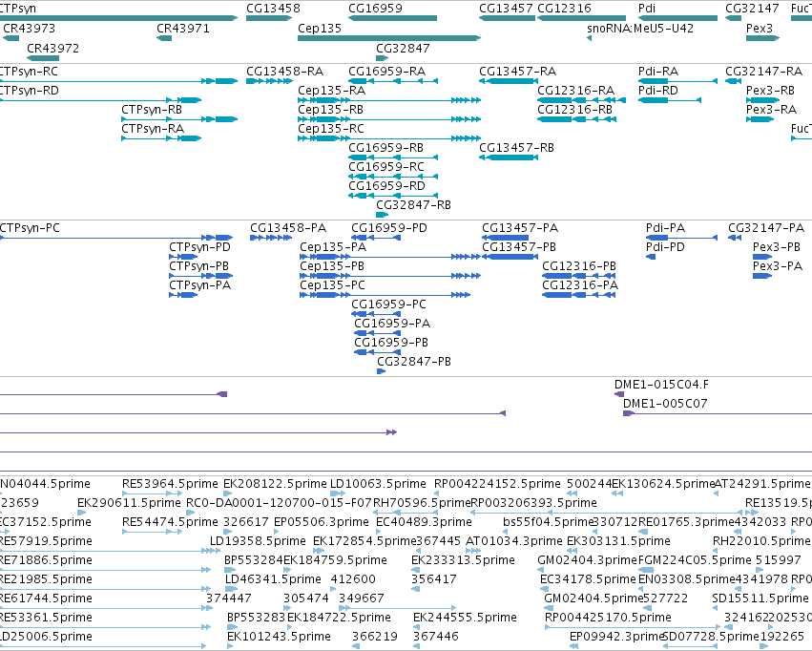
Task: Click the AT01034.3prime EST label
Action: [514, 541]
